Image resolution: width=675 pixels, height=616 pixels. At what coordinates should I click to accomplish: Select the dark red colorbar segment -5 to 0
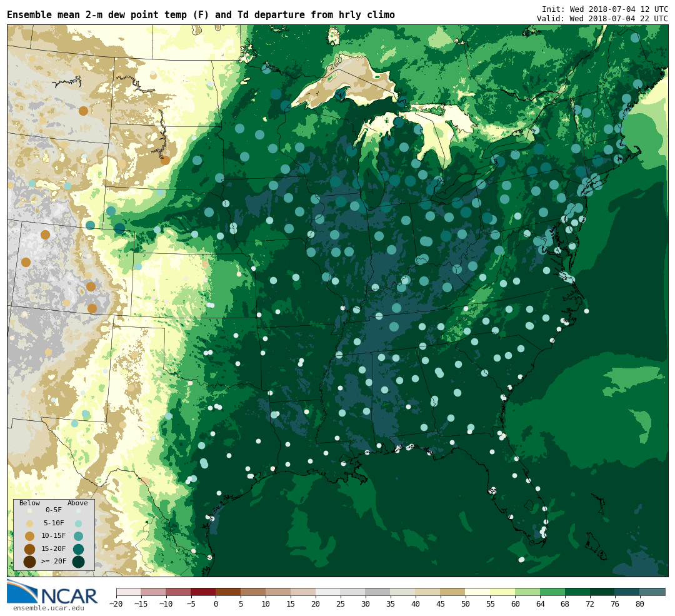coord(204,592)
